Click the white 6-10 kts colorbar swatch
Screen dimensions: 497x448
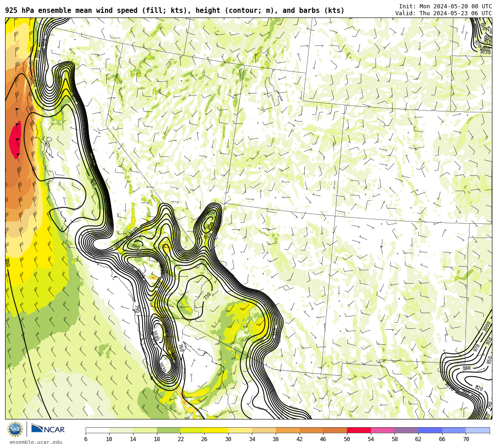[97, 430]
